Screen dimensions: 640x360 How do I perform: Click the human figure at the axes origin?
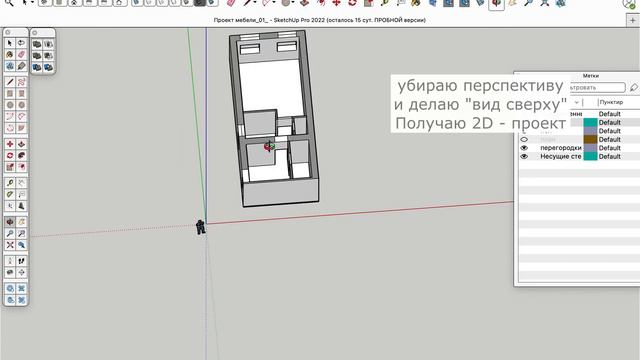click(x=200, y=227)
